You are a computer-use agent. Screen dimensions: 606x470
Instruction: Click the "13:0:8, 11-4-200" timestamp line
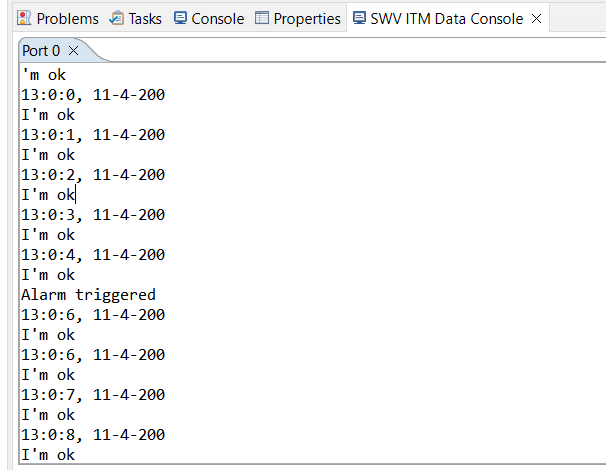click(93, 435)
